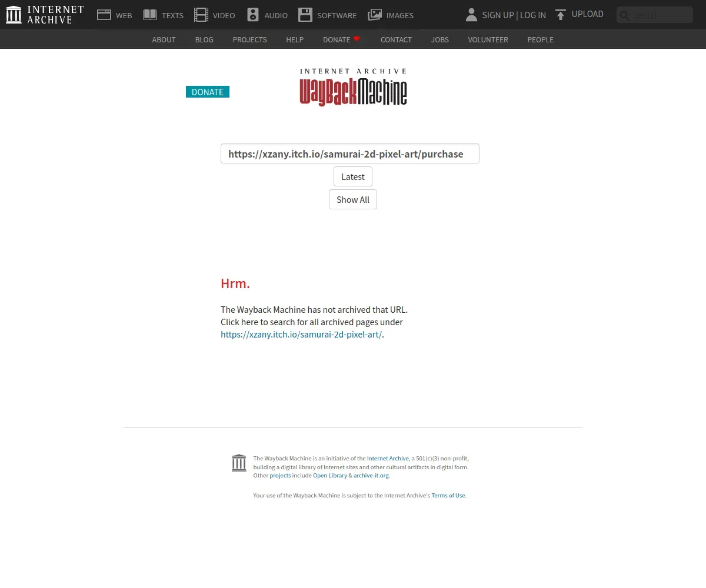
Task: Open the Software floppy disk icon
Action: [x=305, y=15]
